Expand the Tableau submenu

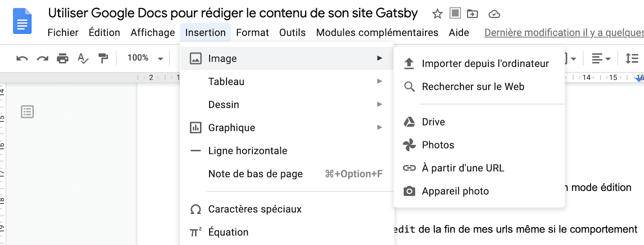pyautogui.click(x=226, y=81)
